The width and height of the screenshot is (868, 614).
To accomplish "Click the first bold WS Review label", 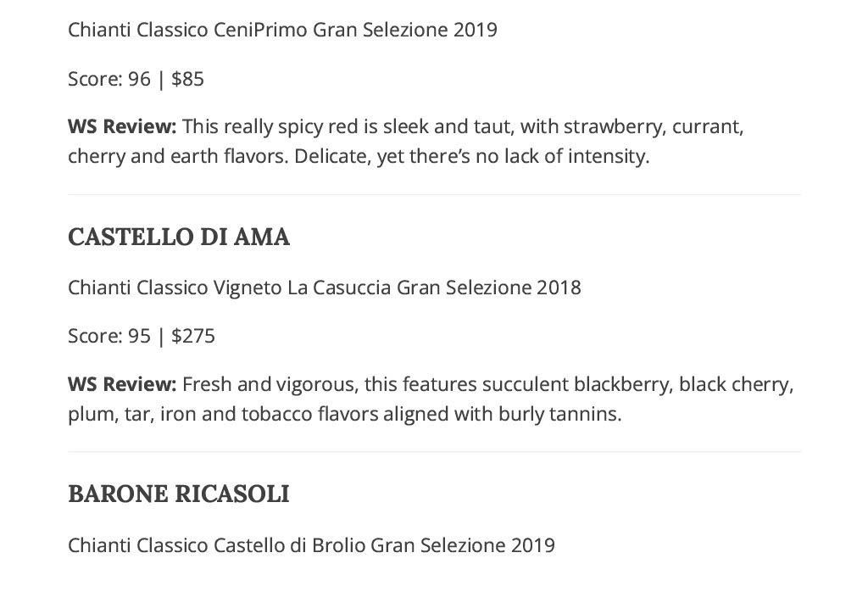I will point(122,127).
